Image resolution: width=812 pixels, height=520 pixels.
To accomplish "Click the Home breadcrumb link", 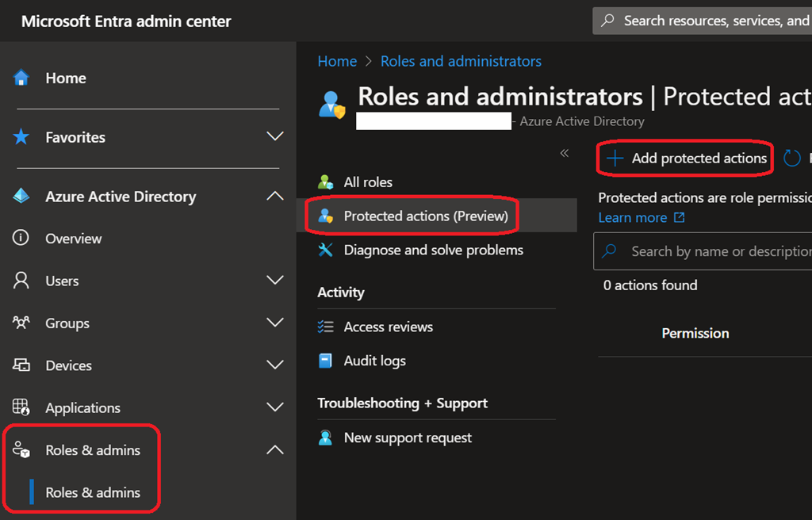I will (x=337, y=61).
